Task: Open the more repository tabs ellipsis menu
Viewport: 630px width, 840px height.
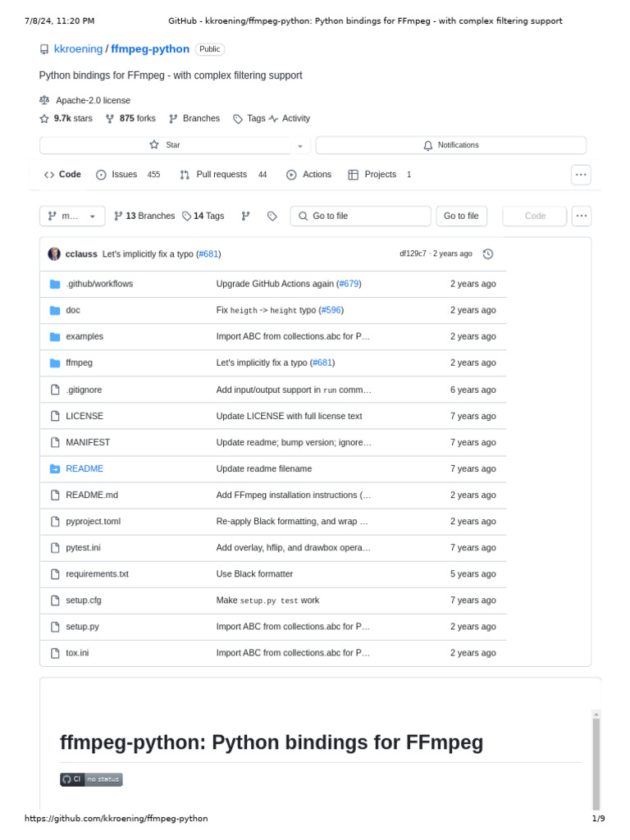Action: [x=581, y=175]
